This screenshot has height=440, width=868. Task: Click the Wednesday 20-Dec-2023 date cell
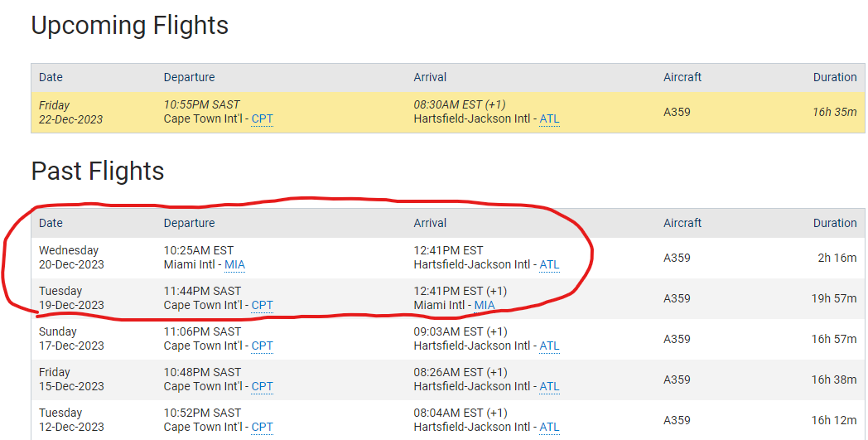[x=70, y=258]
